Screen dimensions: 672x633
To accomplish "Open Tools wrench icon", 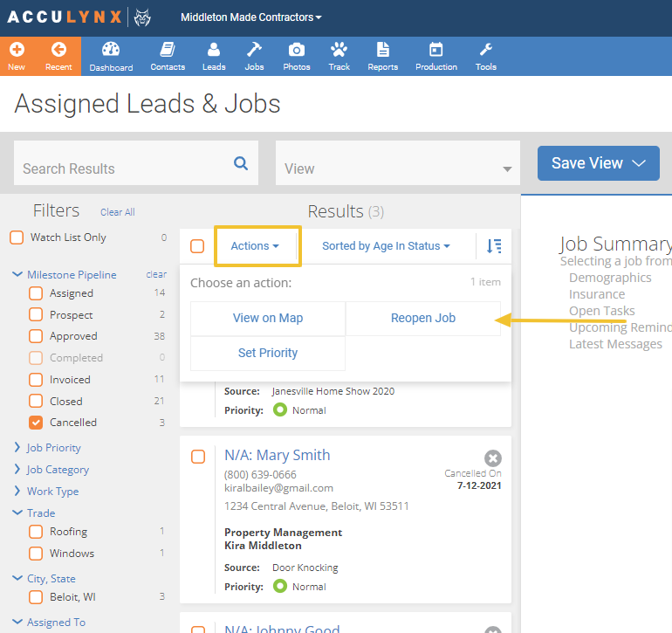I will click(486, 50).
